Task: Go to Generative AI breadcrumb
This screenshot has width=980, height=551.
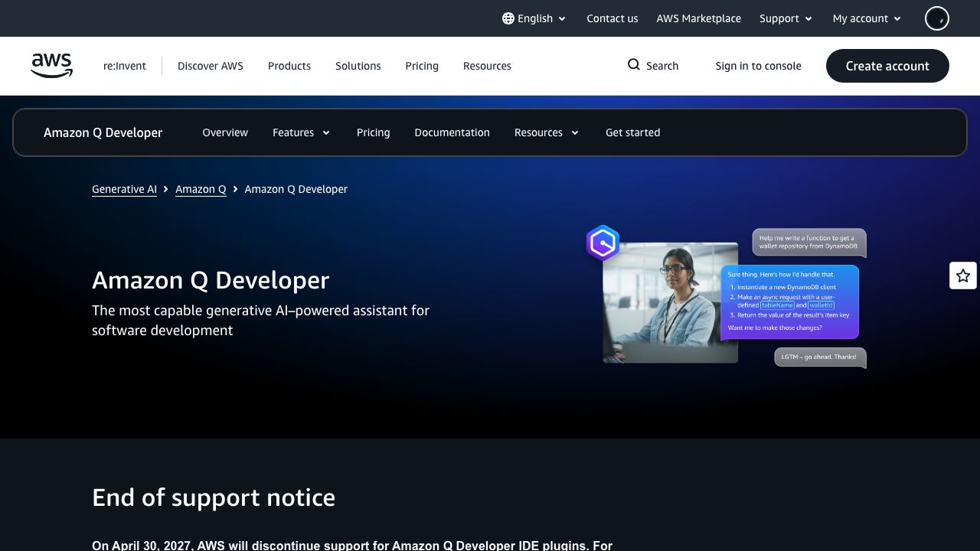Action: [124, 189]
